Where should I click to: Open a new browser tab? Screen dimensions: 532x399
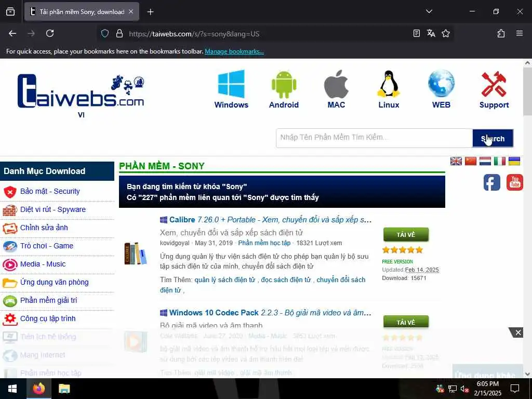point(150,12)
